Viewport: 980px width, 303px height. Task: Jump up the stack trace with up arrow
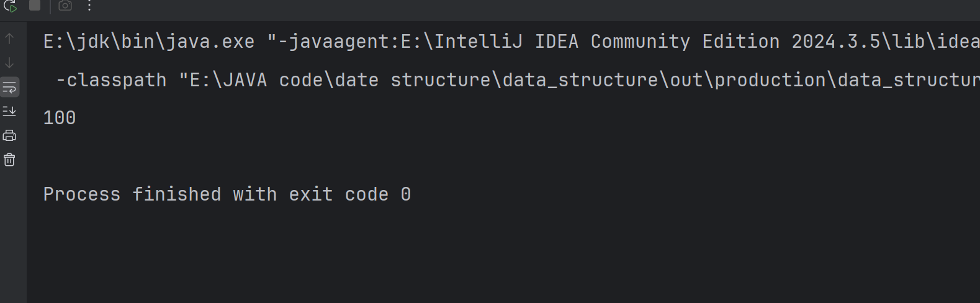pyautogui.click(x=10, y=38)
